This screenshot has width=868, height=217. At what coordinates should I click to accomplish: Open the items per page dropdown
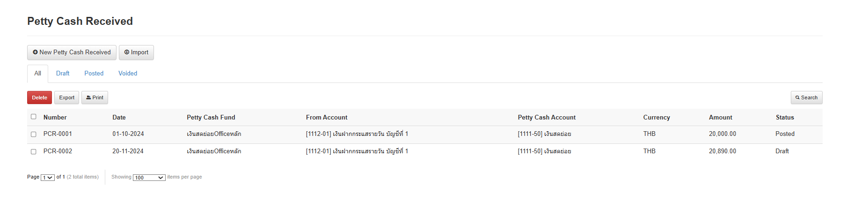149,178
